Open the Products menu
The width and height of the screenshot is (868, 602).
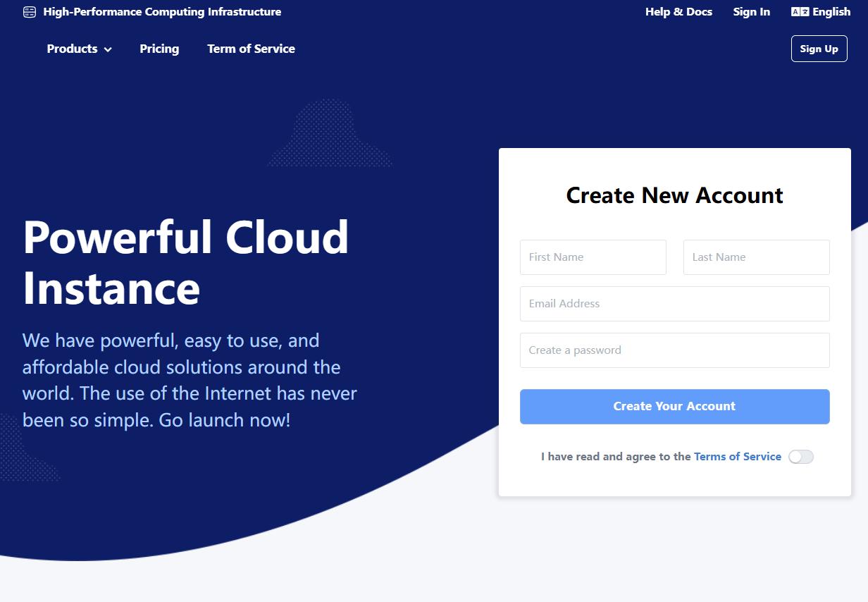(x=72, y=49)
